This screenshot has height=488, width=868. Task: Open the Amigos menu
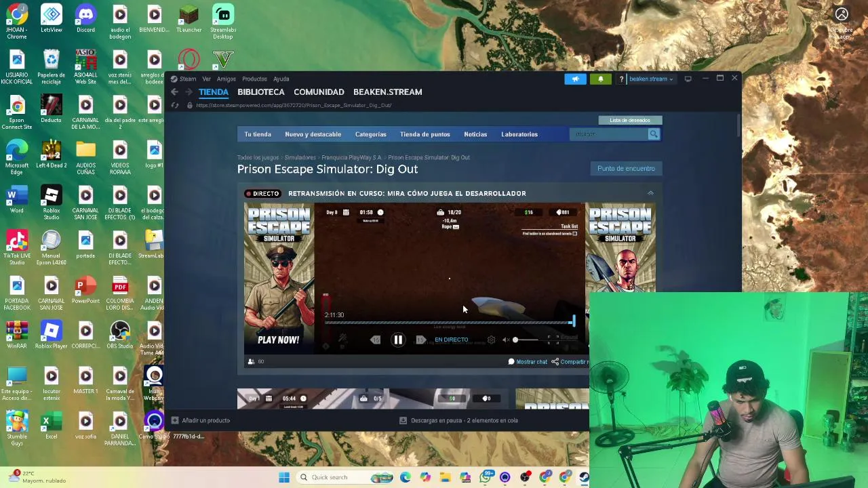(226, 79)
